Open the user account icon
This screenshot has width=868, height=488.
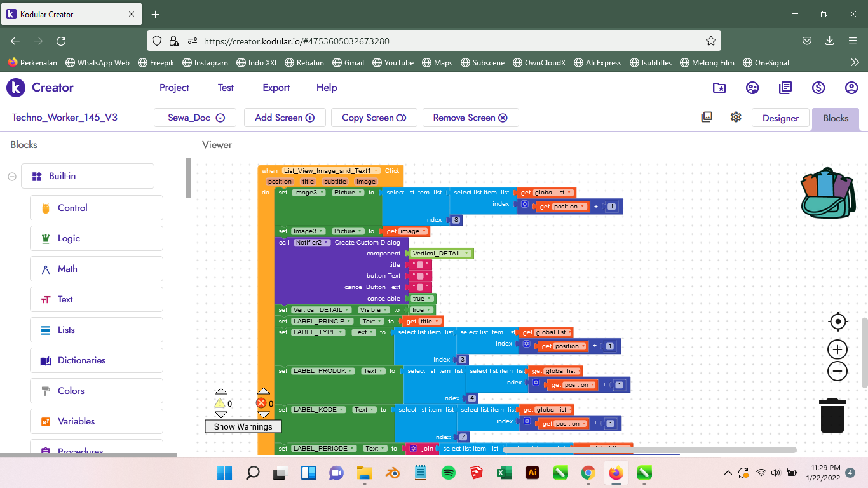point(851,88)
